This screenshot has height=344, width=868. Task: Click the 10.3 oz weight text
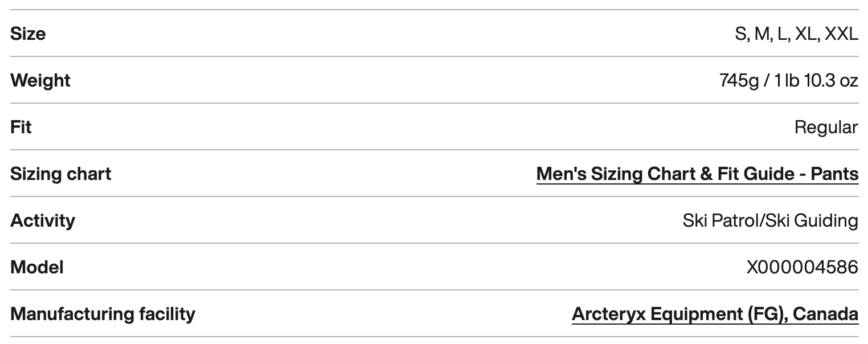pos(831,80)
